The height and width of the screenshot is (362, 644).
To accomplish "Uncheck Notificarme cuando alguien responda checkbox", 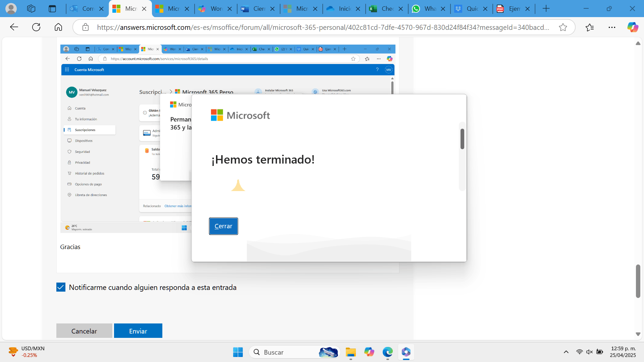I will pos(61,287).
